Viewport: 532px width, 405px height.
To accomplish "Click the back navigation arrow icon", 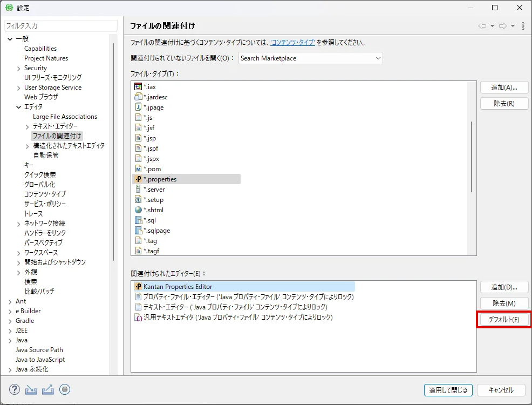I will [x=482, y=26].
